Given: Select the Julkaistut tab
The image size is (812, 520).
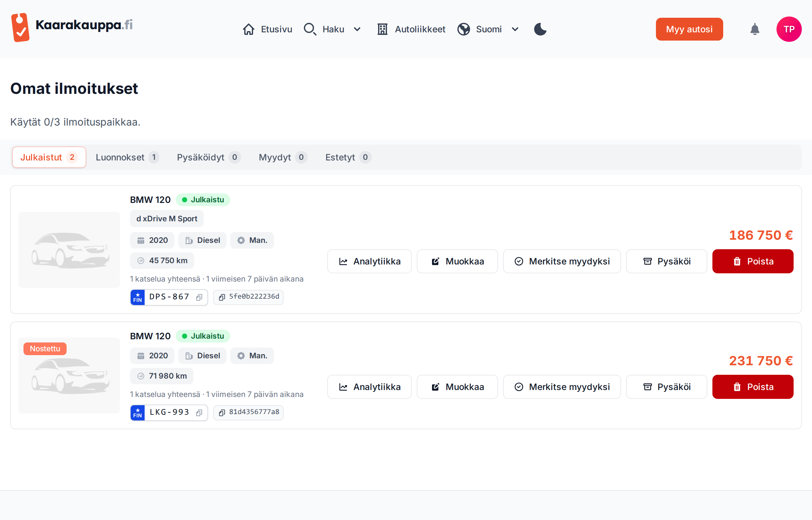Looking at the screenshot, I should coord(49,157).
